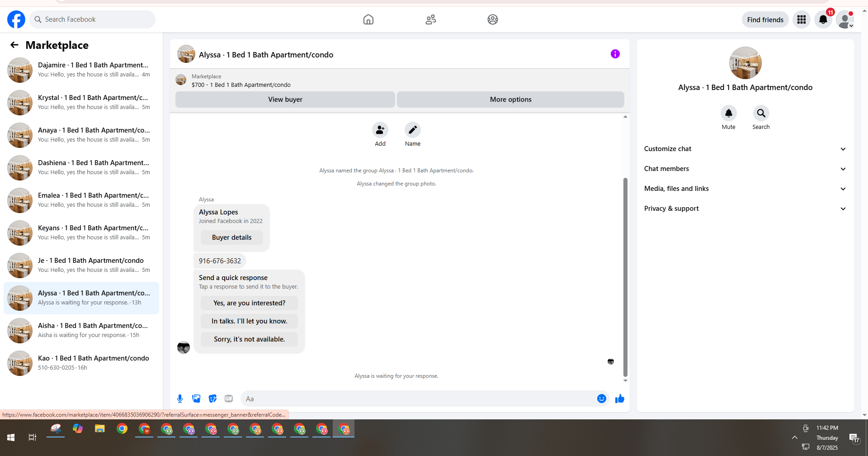The height and width of the screenshot is (456, 868).
Task: Open the Facebook menu grid icon
Action: point(802,19)
